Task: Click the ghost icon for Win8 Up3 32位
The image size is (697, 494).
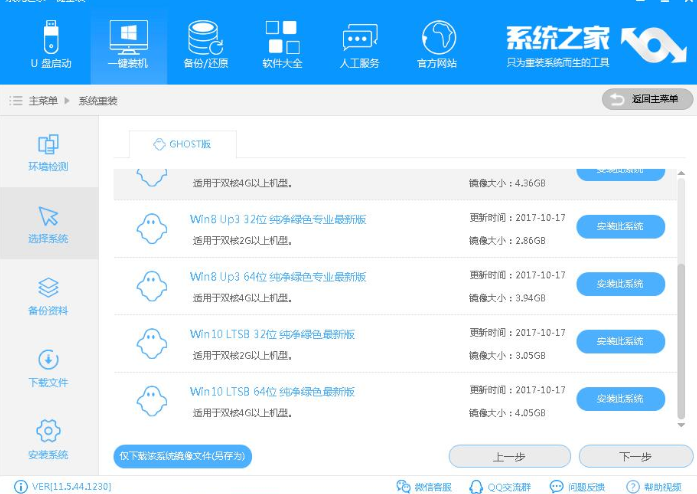Action: point(152,229)
